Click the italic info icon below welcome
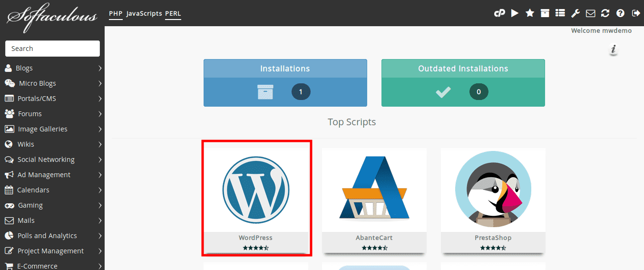The width and height of the screenshot is (644, 270). click(614, 49)
